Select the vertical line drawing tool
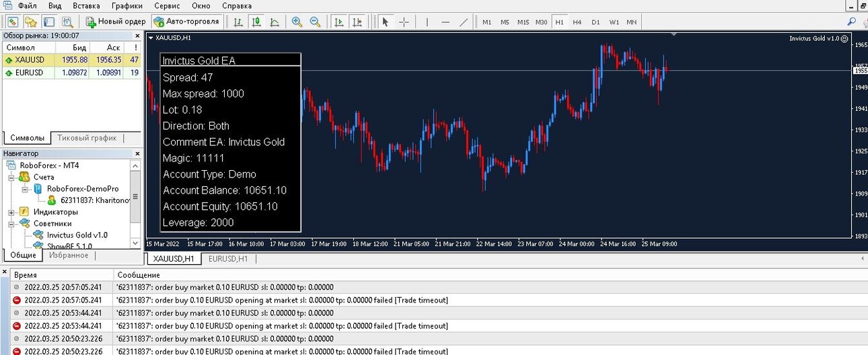This screenshot has width=868, height=355. [x=427, y=22]
